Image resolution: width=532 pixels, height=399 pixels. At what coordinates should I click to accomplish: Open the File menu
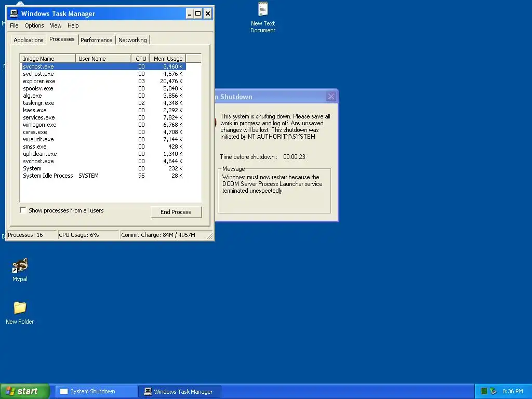tap(14, 25)
